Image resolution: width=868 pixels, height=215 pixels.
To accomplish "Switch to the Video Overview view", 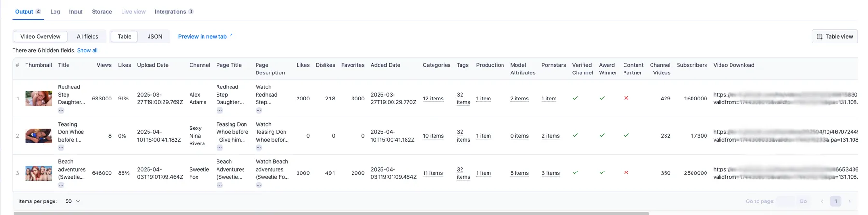I will [x=41, y=37].
